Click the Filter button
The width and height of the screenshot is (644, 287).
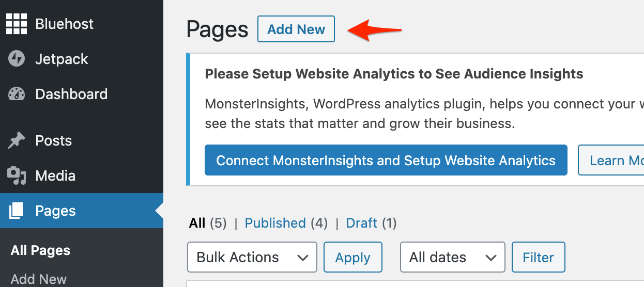(x=538, y=257)
